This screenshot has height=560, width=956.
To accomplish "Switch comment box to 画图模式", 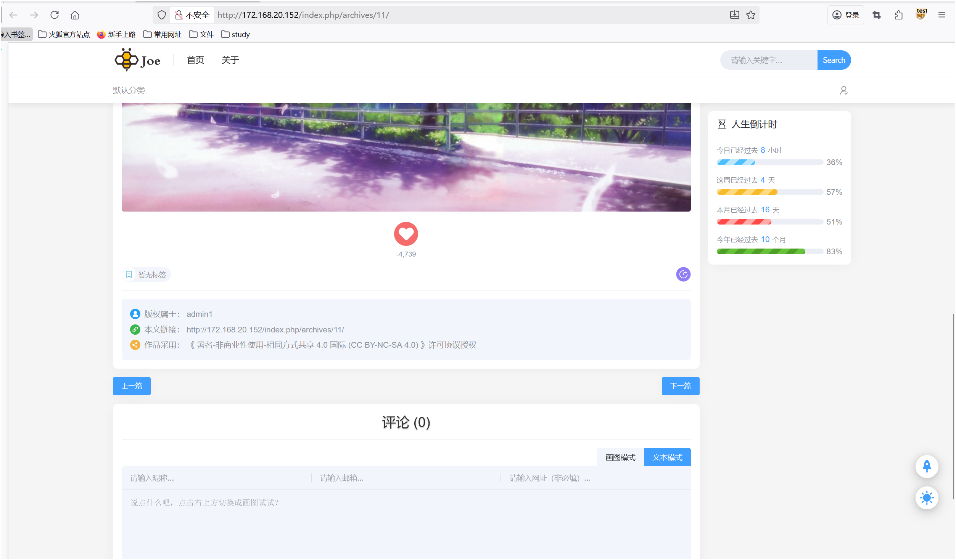I will pyautogui.click(x=620, y=457).
